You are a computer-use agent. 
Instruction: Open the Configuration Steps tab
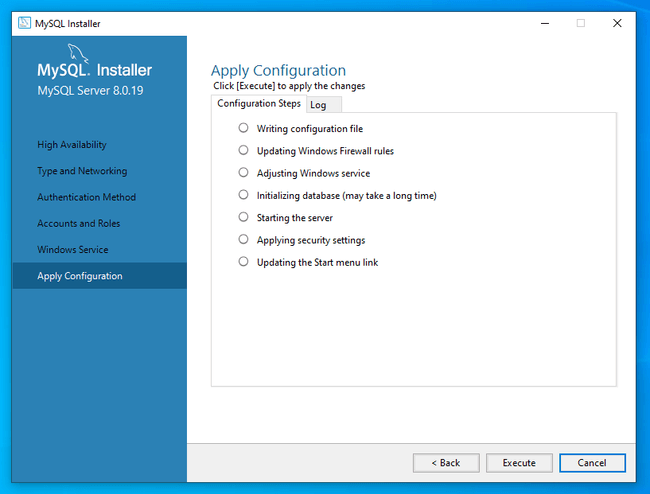tap(259, 104)
